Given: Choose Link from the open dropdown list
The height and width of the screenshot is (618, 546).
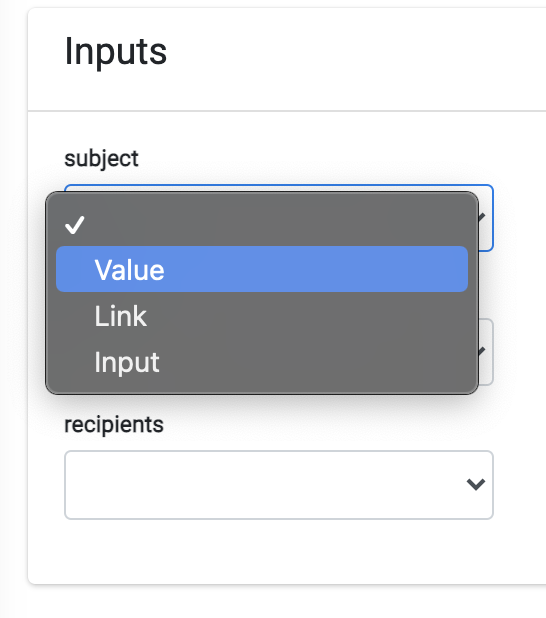Looking at the screenshot, I should [x=262, y=316].
